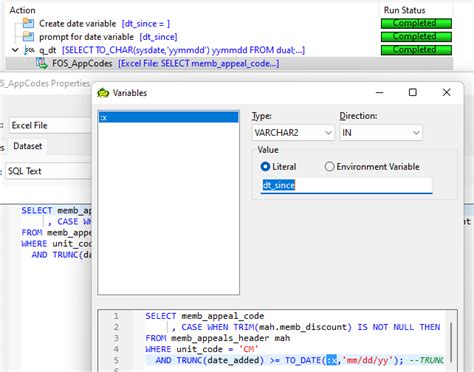Open the SQL Text source combo box
Image resolution: width=474 pixels, height=372 pixels.
point(48,171)
